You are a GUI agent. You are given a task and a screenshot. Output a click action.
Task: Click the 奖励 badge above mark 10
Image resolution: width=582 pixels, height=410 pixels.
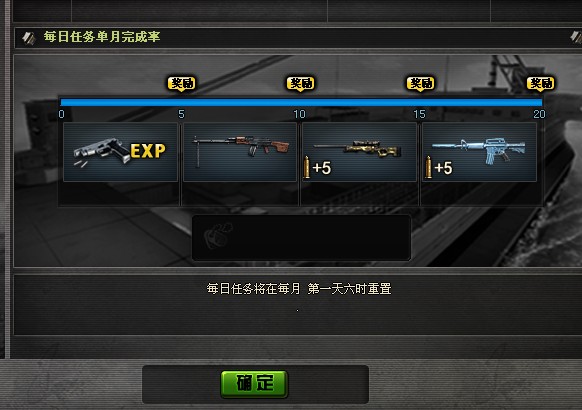[x=301, y=83]
